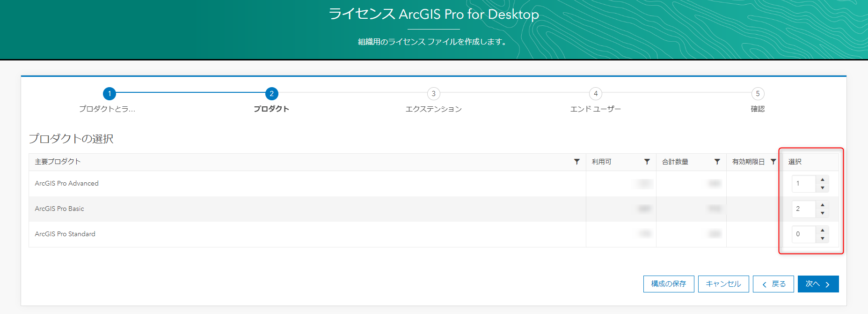Click the 選択 column header
This screenshot has width=868, height=314.
point(795,162)
